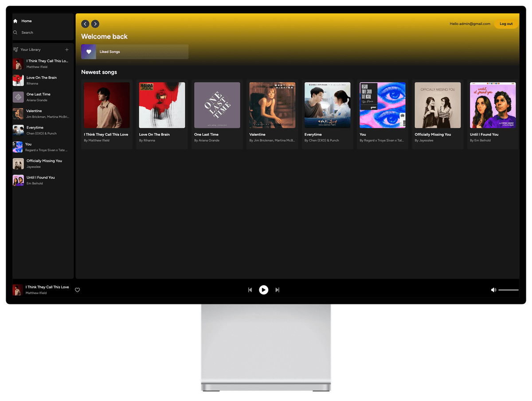
Task: Play One Last Time by Ariana Grande card
Action: pyautogui.click(x=217, y=111)
